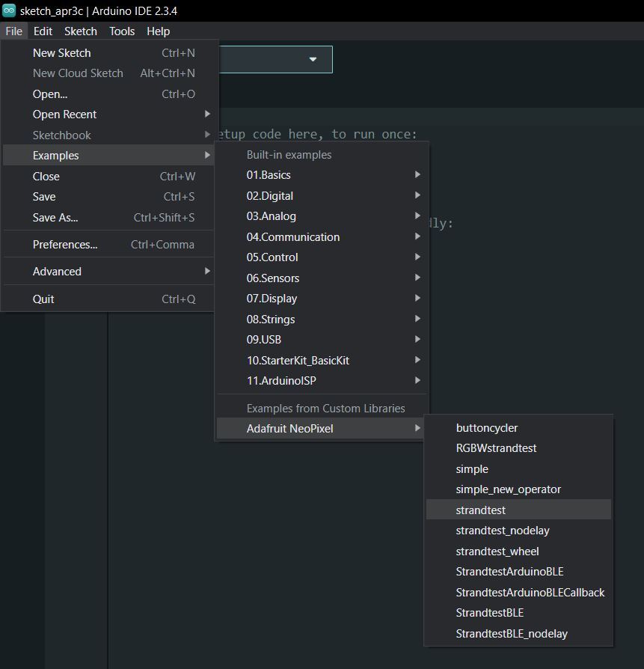Choose Open... in File menu

tap(108, 94)
